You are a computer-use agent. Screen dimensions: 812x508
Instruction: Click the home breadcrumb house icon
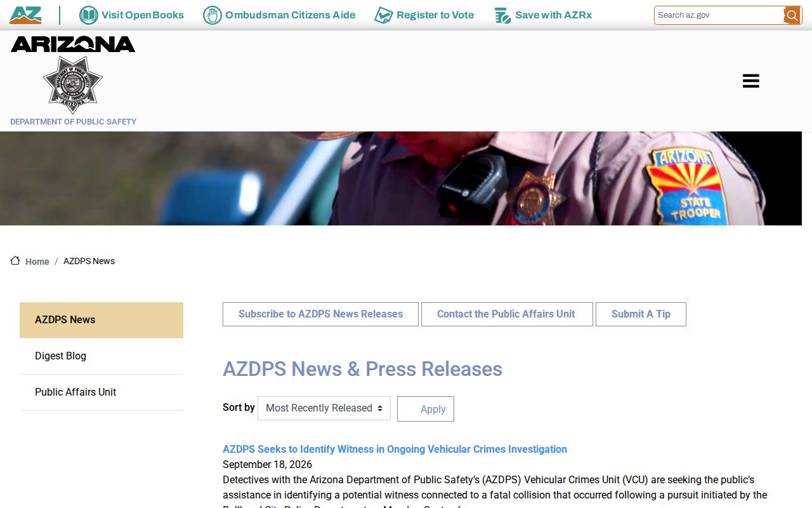coord(15,260)
